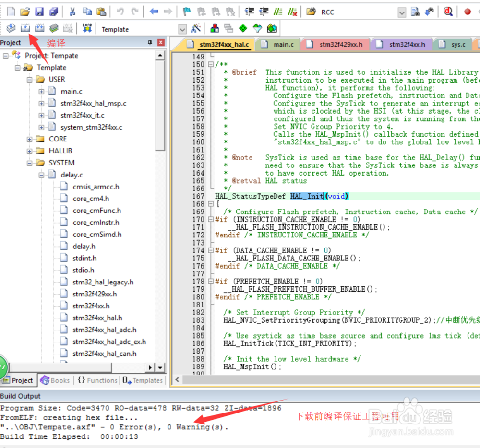The height and width of the screenshot is (448, 480).
Task: Collapse the delay.c file node
Action: (41, 175)
